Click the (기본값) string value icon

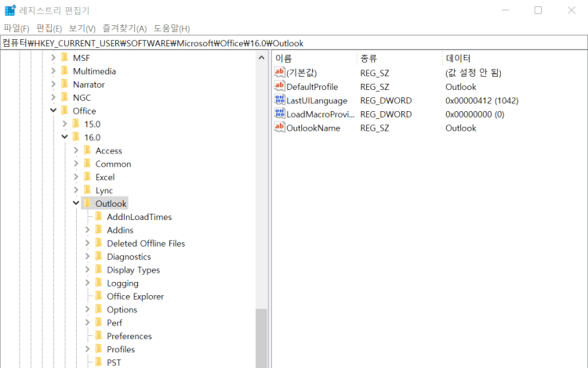click(279, 72)
